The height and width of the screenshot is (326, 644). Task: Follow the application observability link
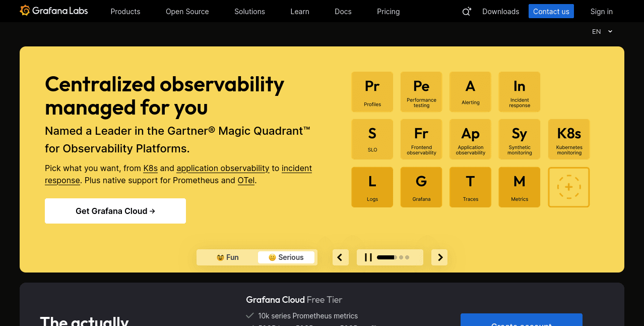click(x=223, y=168)
